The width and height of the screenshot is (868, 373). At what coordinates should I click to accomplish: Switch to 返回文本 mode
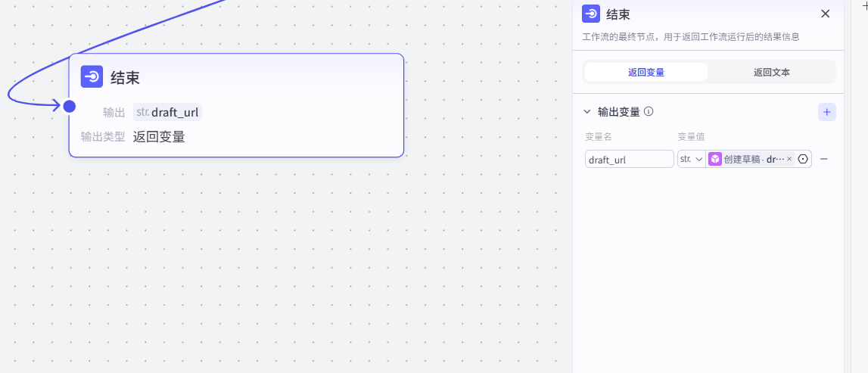[771, 73]
